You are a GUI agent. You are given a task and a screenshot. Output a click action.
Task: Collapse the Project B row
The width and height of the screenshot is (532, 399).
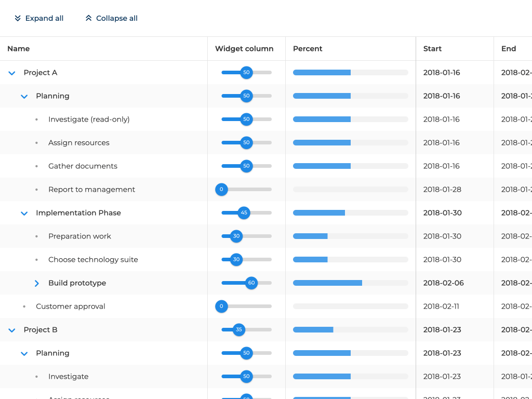12,330
